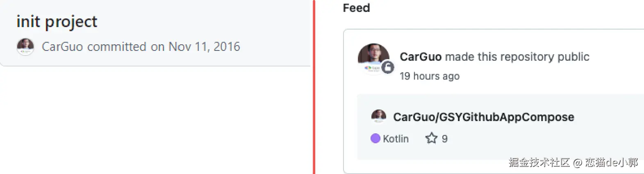Click the "committed on Nov 11, 2016" date
The width and height of the screenshot is (644, 174).
coord(164,47)
